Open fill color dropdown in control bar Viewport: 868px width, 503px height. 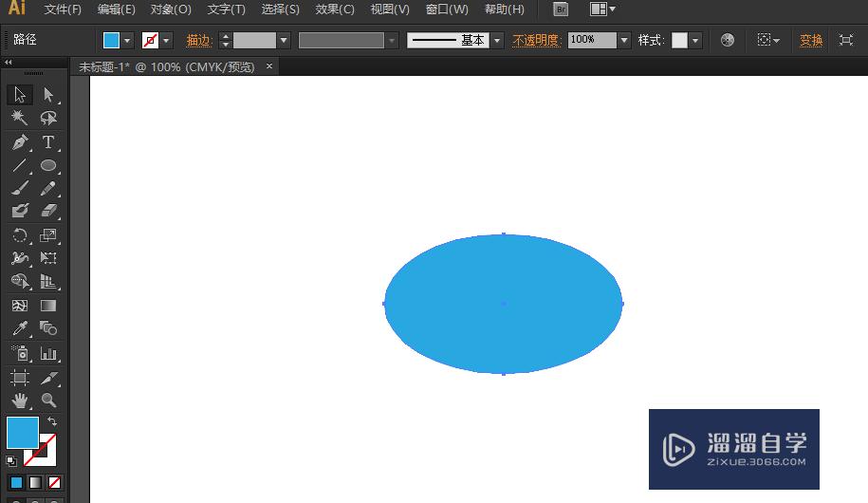pyautogui.click(x=127, y=41)
